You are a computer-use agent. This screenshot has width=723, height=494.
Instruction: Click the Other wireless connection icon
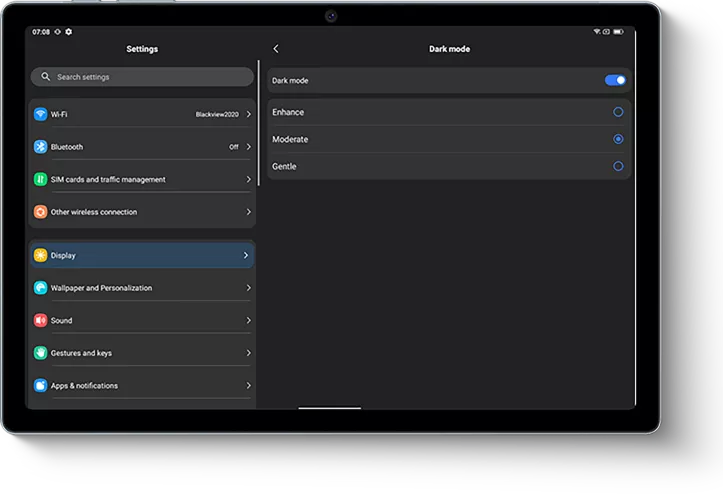click(x=41, y=212)
